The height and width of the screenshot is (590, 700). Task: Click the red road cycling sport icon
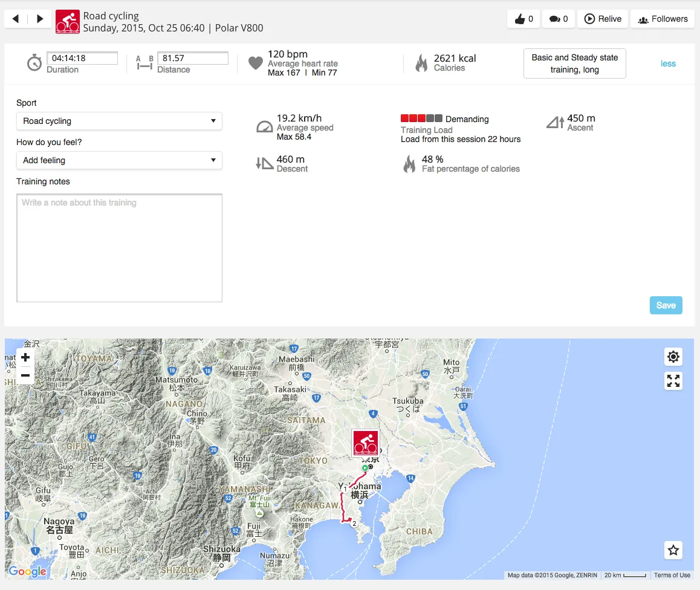click(67, 22)
